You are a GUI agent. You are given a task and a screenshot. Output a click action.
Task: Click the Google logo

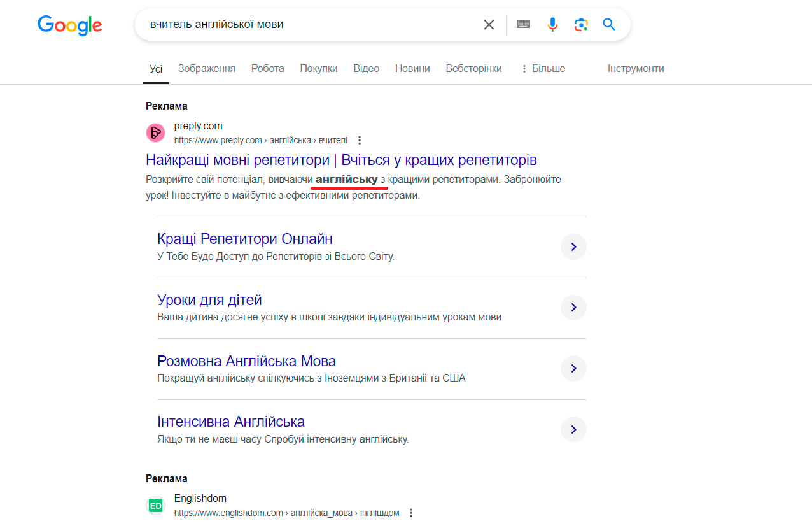tap(70, 25)
